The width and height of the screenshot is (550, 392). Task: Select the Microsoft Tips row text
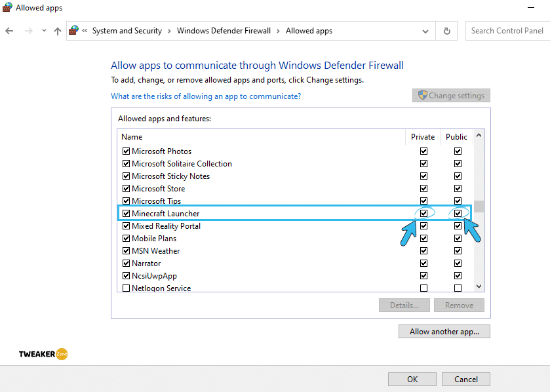click(x=157, y=201)
